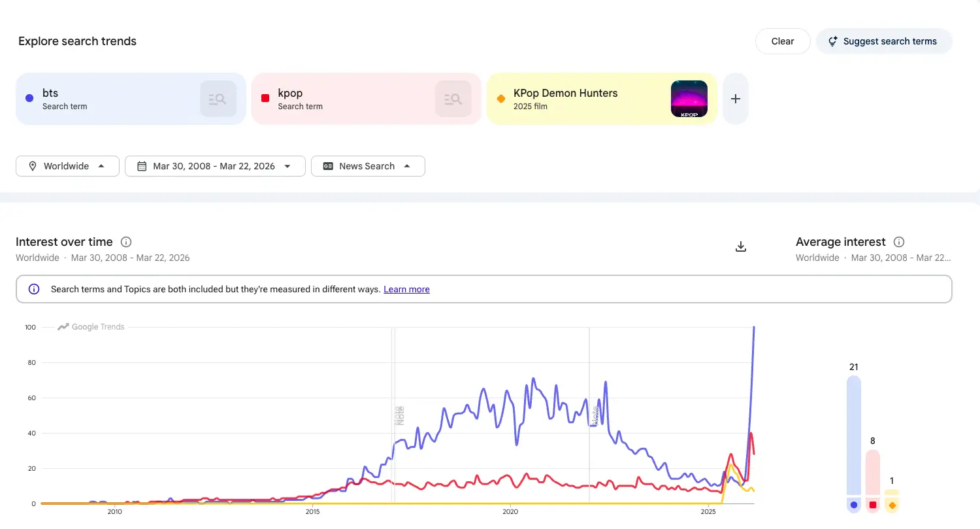
Task: Open Average interest info icon
Action: point(898,242)
